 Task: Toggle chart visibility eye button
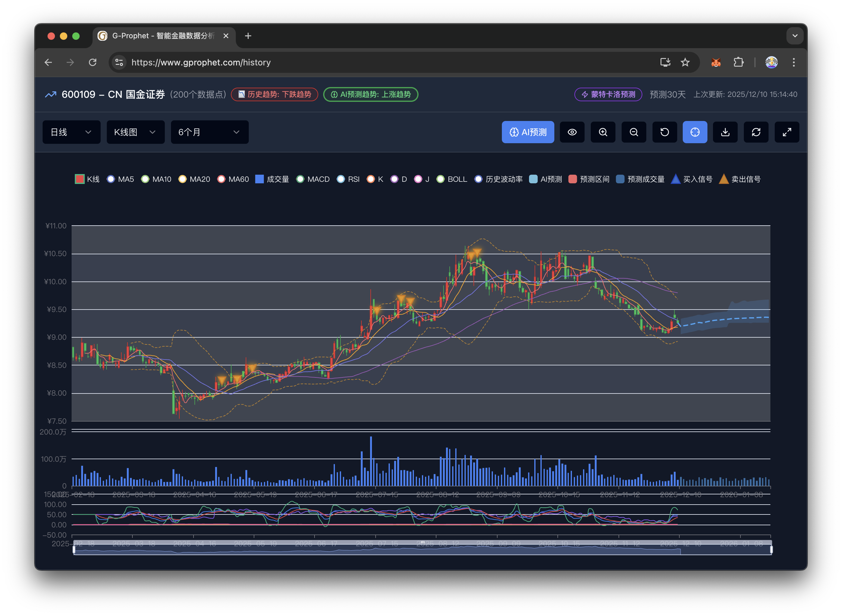pyautogui.click(x=572, y=132)
